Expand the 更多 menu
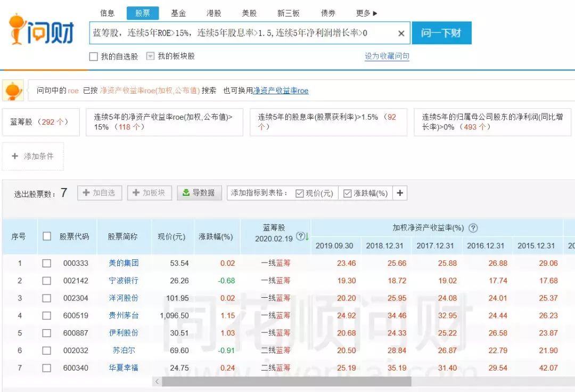Viewport: 575px width, 392px height. coord(364,13)
